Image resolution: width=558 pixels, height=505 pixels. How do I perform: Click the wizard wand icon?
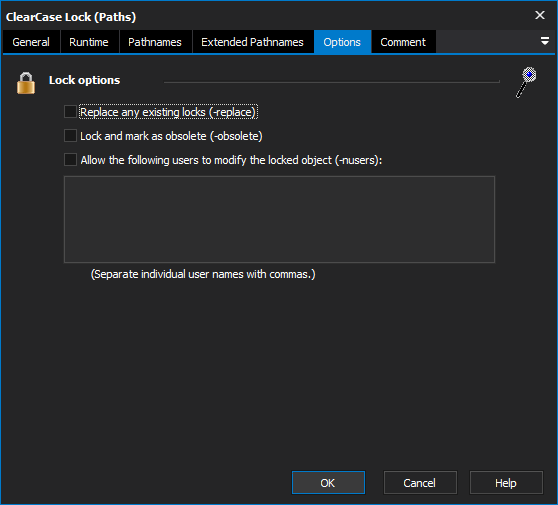pos(526,82)
